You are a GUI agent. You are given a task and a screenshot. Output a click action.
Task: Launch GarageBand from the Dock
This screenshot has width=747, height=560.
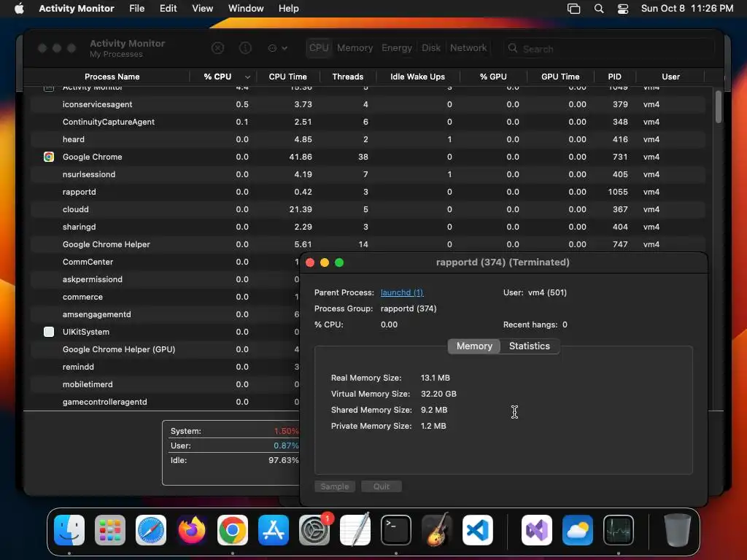coord(437,530)
